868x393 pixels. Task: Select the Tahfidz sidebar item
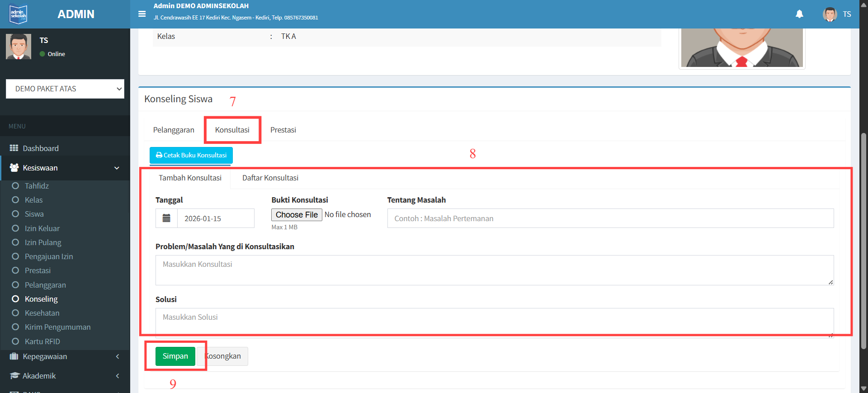pos(37,186)
